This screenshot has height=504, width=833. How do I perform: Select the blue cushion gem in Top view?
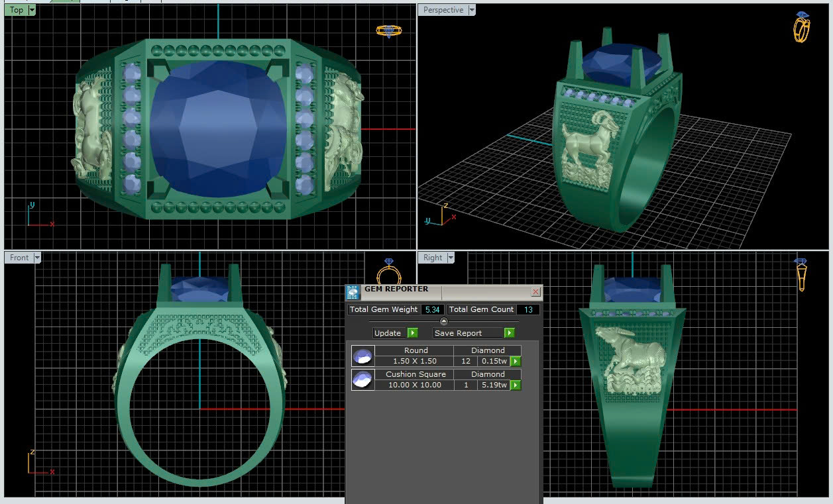217,129
